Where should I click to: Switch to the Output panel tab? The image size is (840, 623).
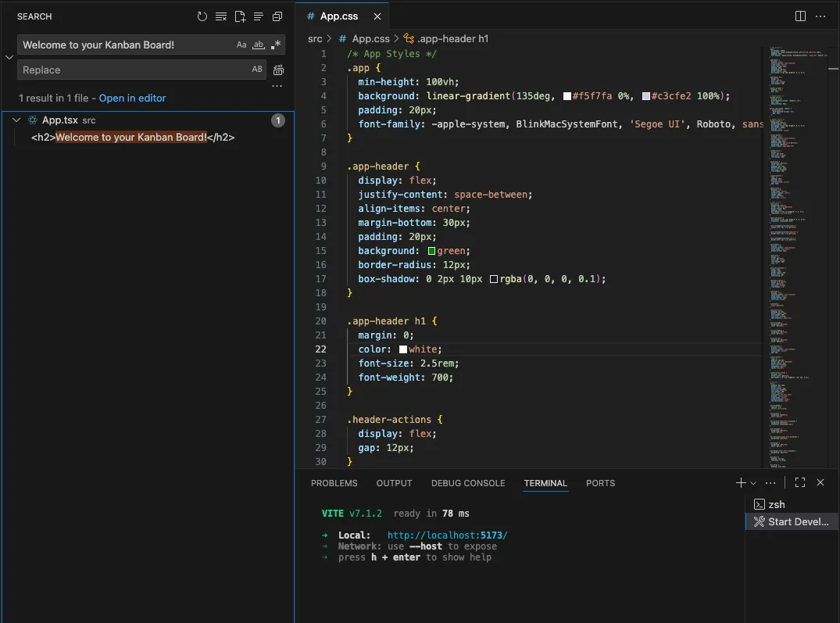coord(394,483)
